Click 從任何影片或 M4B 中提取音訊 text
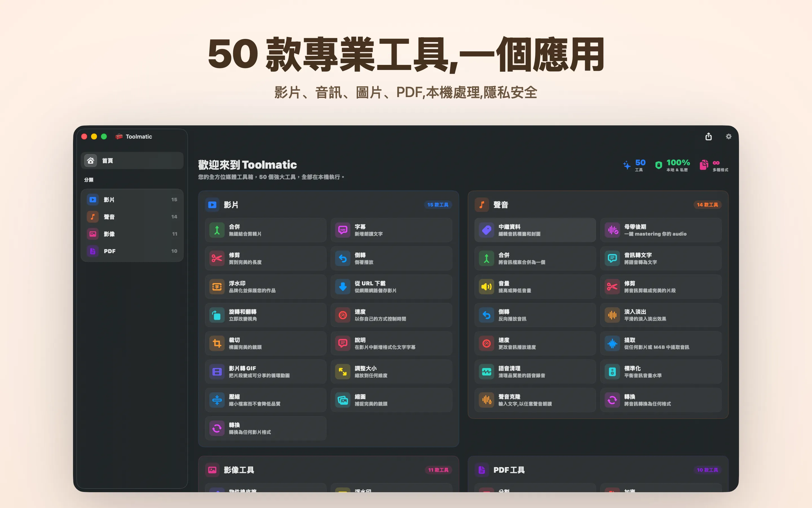Screen dimensions: 812x508 point(657,347)
